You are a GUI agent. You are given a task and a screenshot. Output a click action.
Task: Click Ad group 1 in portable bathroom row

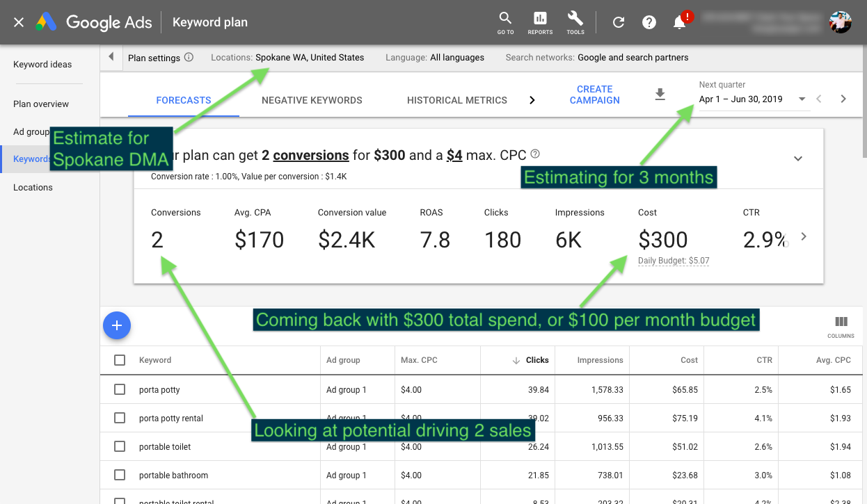(347, 475)
